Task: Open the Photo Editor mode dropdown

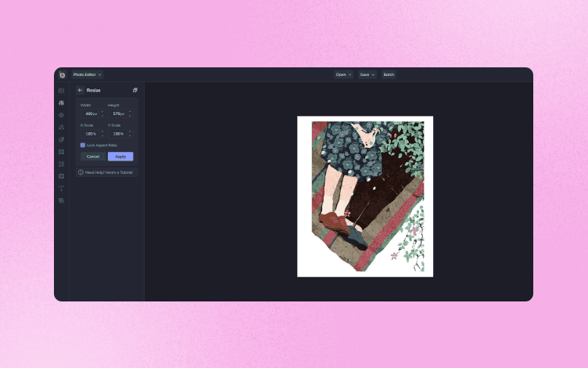Action: (x=88, y=74)
